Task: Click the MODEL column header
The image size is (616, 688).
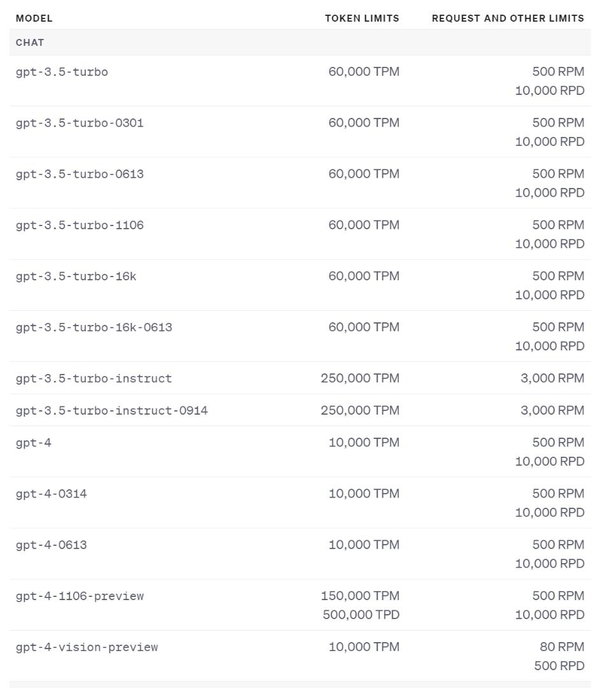Action: point(34,18)
